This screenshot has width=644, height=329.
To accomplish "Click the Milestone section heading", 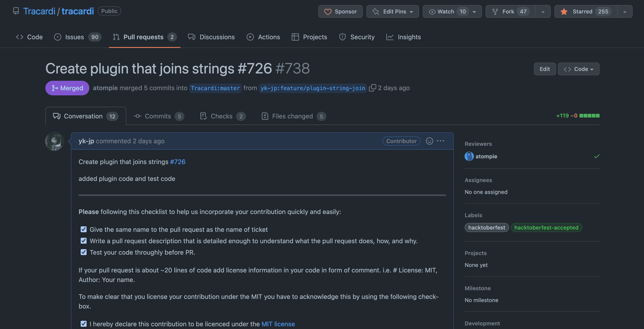I will [x=477, y=288].
